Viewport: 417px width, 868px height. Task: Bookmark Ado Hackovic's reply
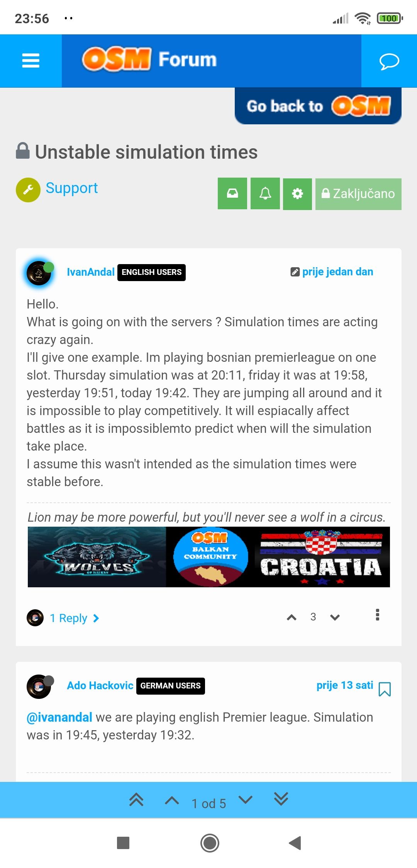click(x=385, y=689)
